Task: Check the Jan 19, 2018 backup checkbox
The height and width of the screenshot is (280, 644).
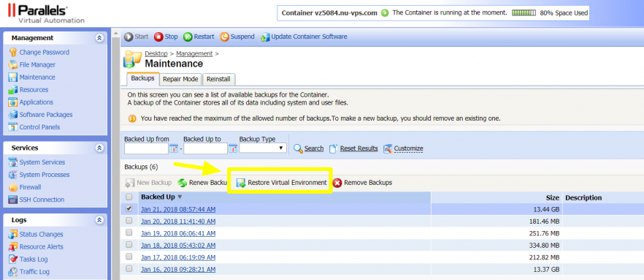Action: point(129,232)
